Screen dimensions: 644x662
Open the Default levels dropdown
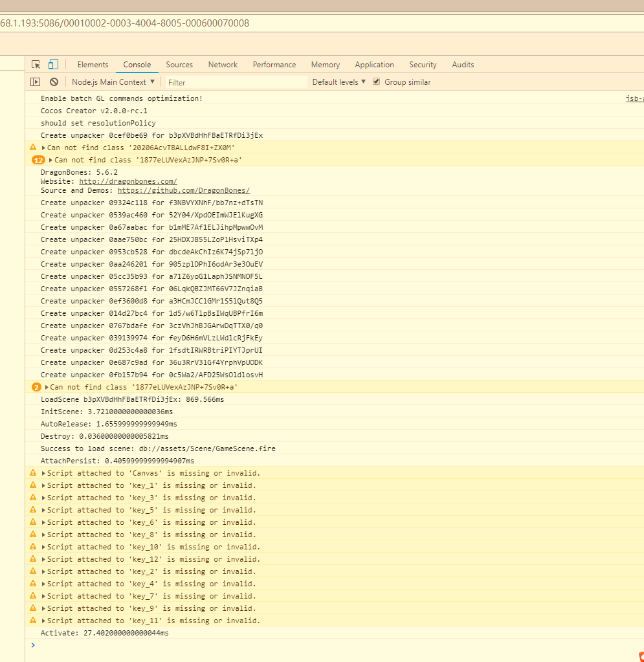click(339, 82)
